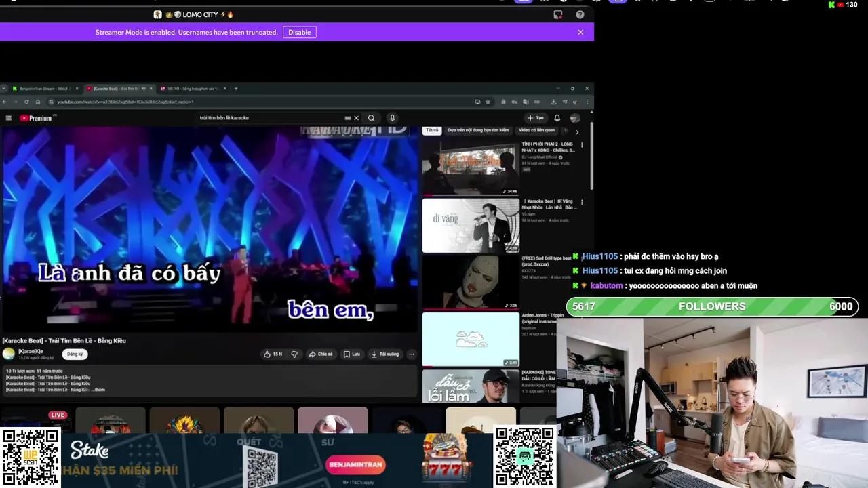The width and height of the screenshot is (868, 488).
Task: Select the Tất cả filter chip
Action: tap(432, 130)
